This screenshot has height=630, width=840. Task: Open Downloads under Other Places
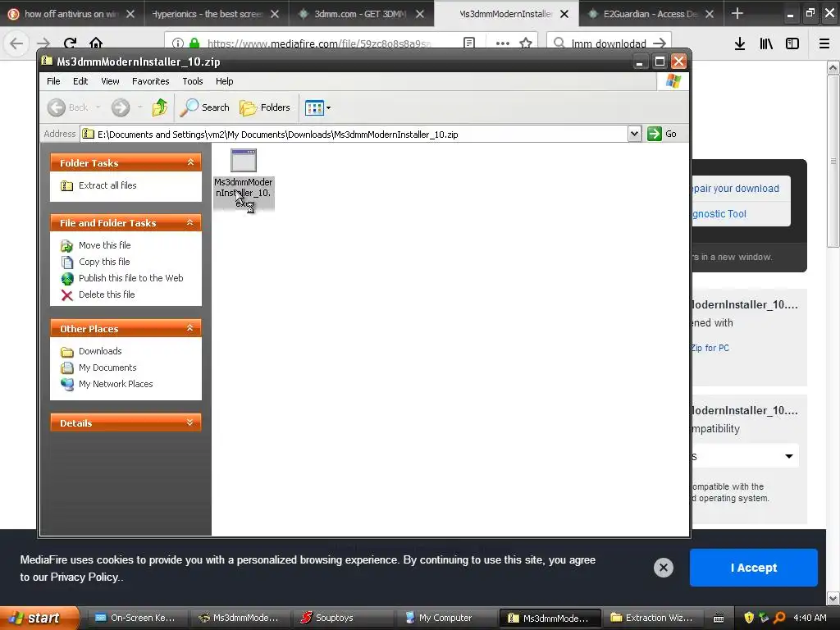[x=100, y=351]
